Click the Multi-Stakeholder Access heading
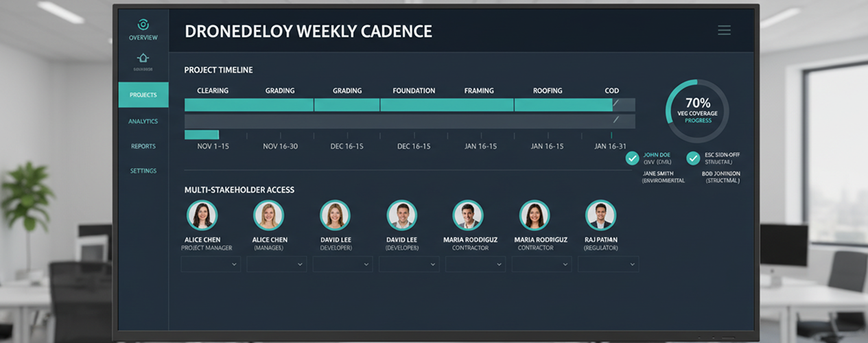 point(239,189)
